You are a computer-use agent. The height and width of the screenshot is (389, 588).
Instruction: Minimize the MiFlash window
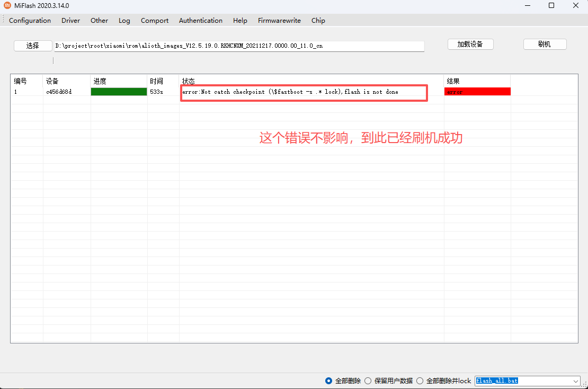pos(528,6)
